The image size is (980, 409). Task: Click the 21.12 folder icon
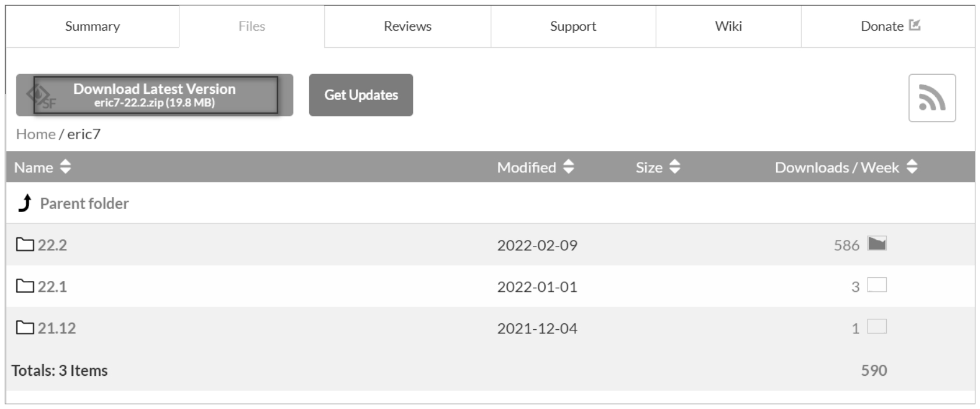pyautogui.click(x=25, y=327)
